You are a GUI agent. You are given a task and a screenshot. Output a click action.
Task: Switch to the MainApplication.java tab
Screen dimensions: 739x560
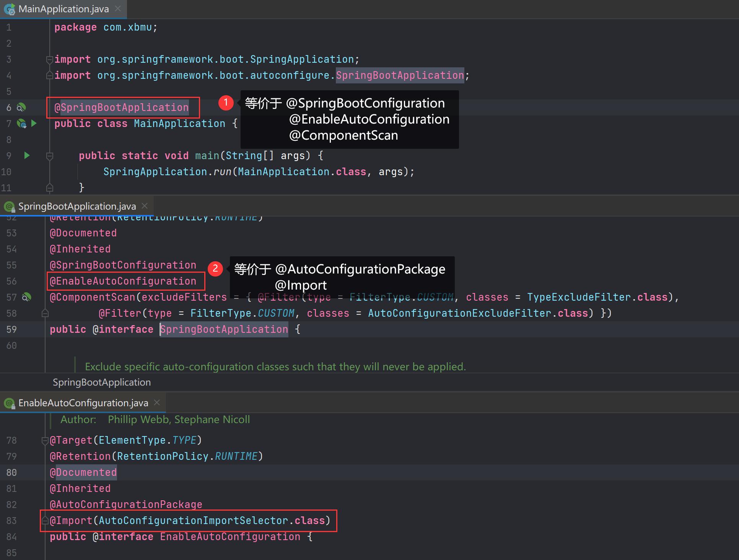point(63,9)
